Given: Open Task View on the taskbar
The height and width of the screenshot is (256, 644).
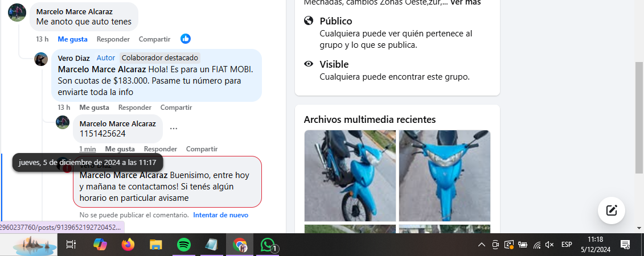Looking at the screenshot, I should coord(71,245).
